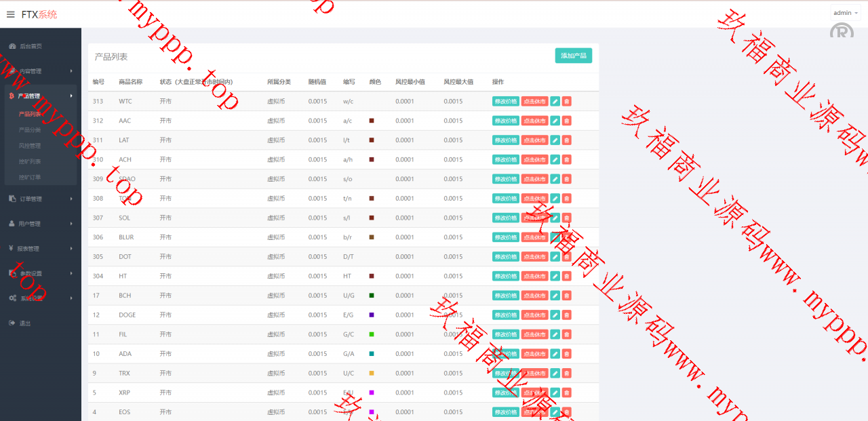Click the green color swatch in BCH row
868x421 pixels.
pos(372,296)
